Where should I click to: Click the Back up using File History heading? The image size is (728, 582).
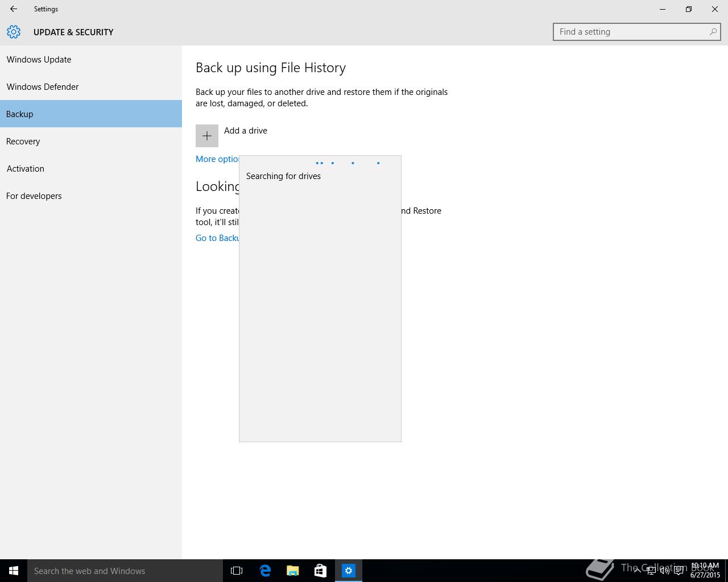point(271,68)
